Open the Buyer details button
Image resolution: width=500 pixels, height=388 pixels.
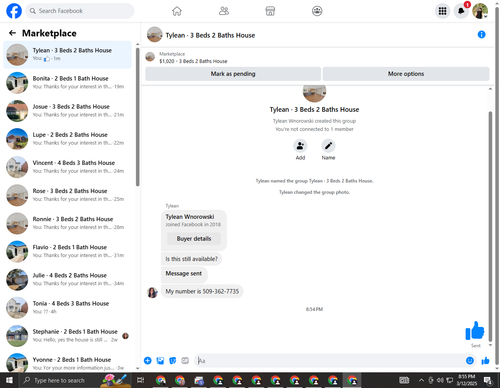[x=194, y=239]
